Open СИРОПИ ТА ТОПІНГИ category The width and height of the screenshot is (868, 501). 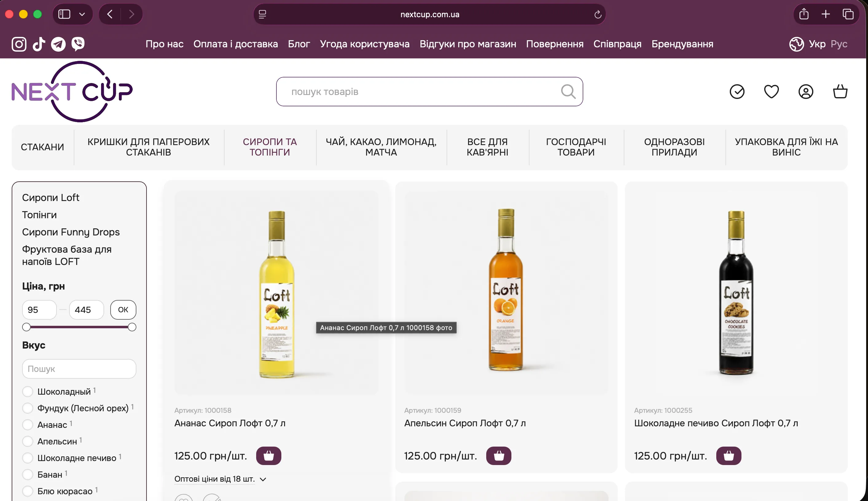[270, 147]
